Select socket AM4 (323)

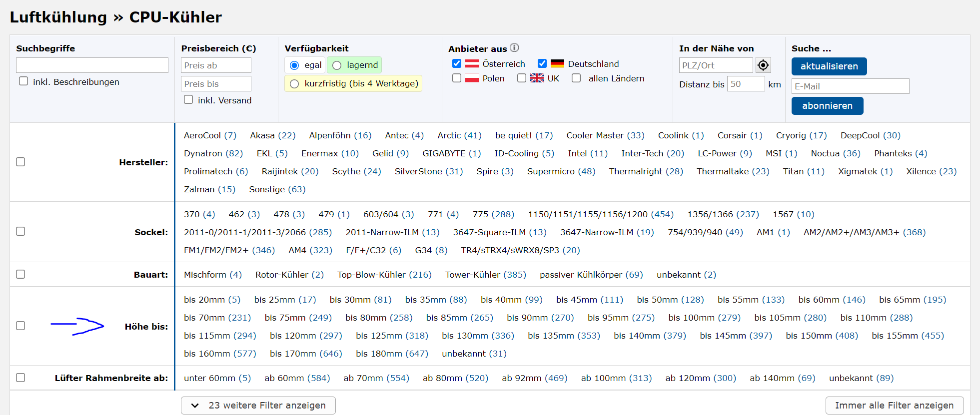tap(310, 250)
